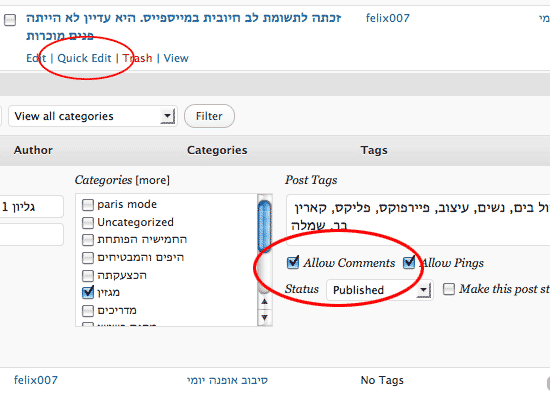This screenshot has height=400, width=550.
Task: Open the Edit link for the post
Action: coord(36,58)
